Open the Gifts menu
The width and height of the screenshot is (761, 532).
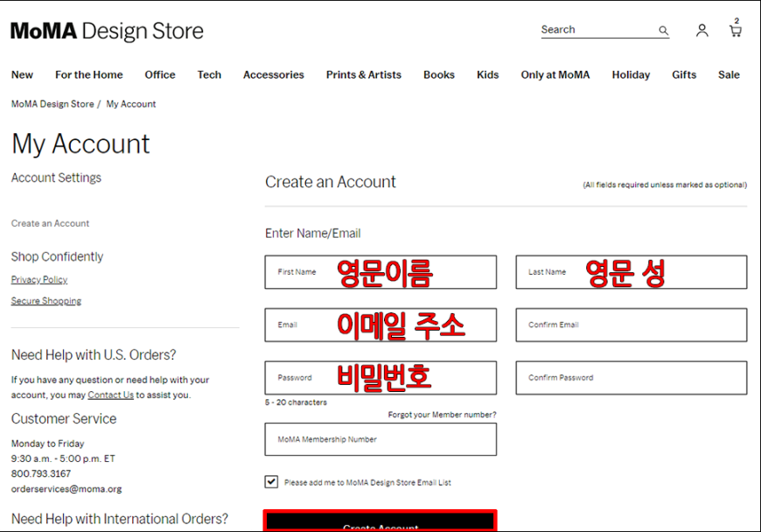point(684,74)
